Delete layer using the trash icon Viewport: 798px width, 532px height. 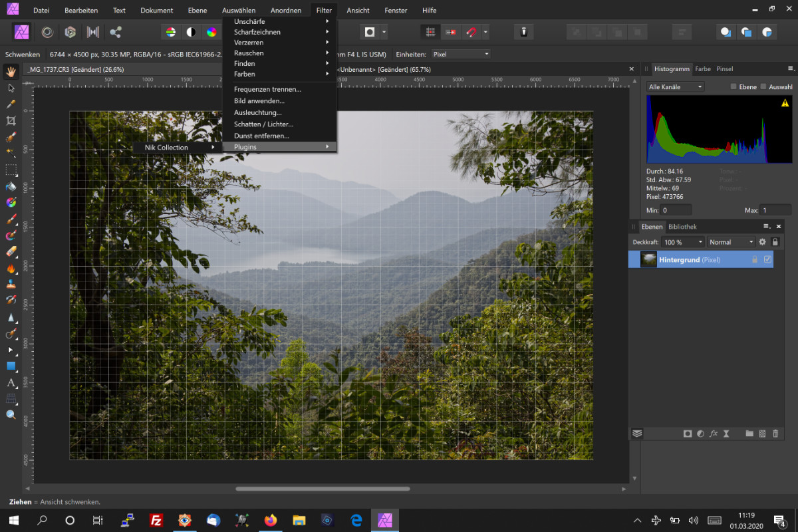(x=775, y=434)
